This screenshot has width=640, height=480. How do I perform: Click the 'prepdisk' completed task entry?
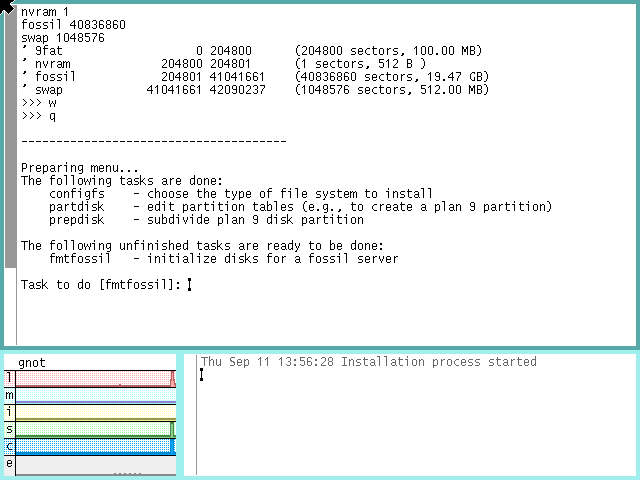77,220
